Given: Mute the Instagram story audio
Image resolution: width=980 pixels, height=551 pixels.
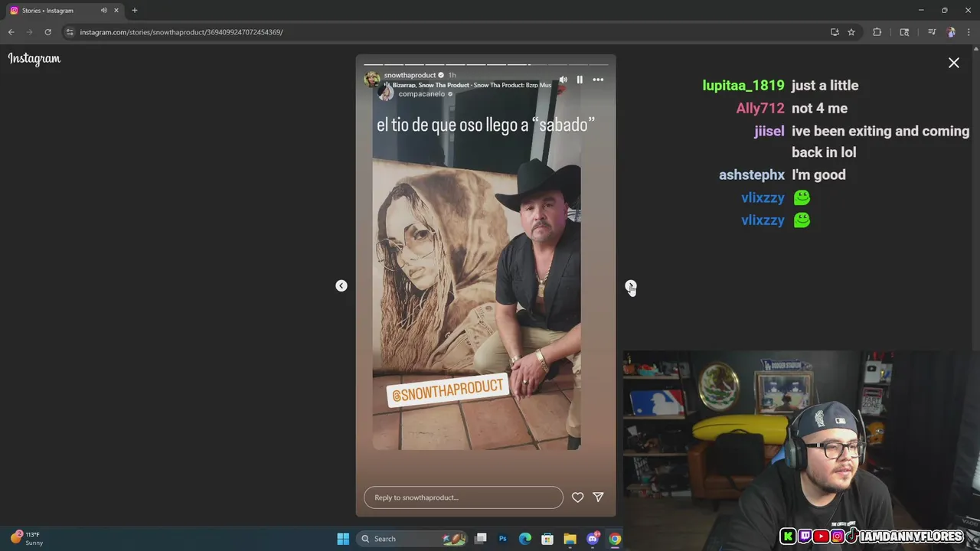Looking at the screenshot, I should pyautogui.click(x=563, y=80).
